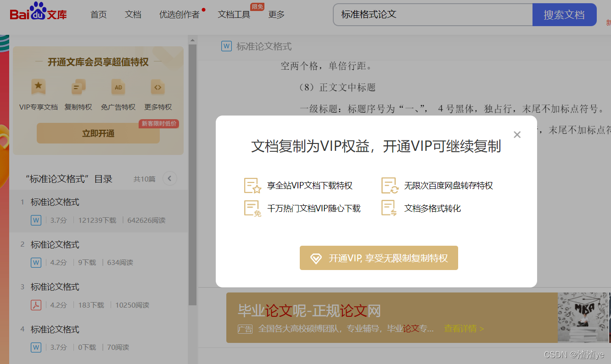Open the 文档 nav item
The width and height of the screenshot is (611, 364).
(133, 15)
